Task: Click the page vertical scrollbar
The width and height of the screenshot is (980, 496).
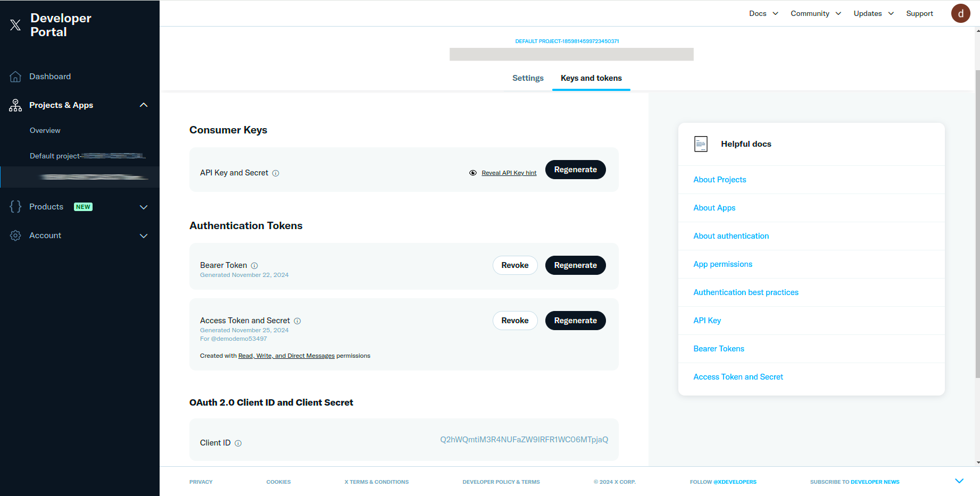Action: pos(977,223)
